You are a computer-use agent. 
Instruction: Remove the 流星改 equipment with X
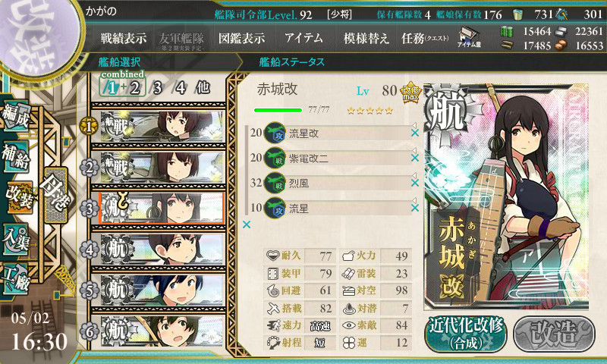[415, 133]
